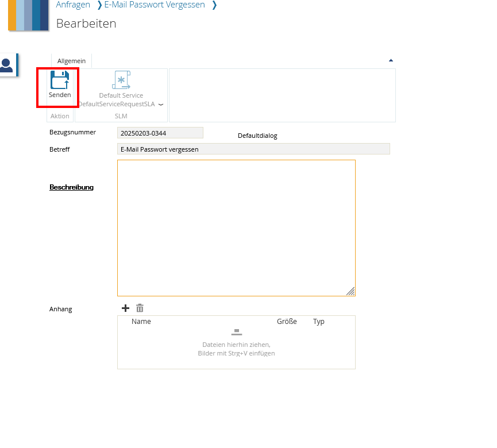Viewport: 497px width, 448px height.
Task: Expand the DefaultServiceRequestSLA dropdown arrow
Action: click(161, 105)
